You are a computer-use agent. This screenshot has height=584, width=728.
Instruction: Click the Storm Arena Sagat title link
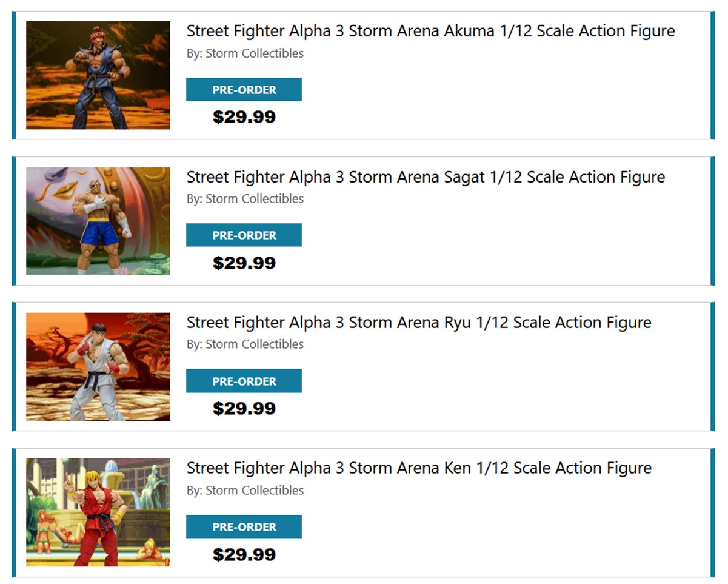pyautogui.click(x=426, y=176)
